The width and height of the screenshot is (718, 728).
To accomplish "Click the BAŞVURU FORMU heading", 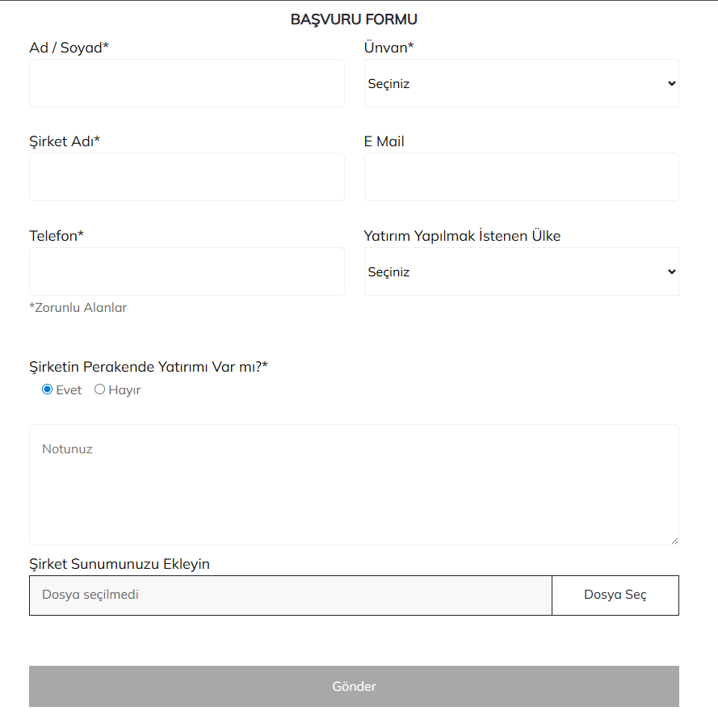I will coord(354,20).
